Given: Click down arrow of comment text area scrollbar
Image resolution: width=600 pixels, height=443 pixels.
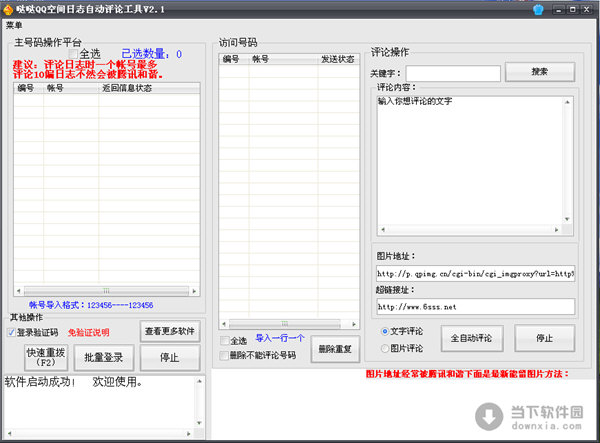Looking at the screenshot, I should tap(567, 219).
